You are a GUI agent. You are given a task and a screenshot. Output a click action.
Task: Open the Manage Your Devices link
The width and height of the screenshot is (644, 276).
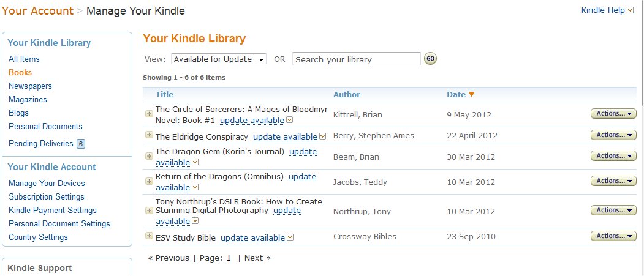click(47, 184)
